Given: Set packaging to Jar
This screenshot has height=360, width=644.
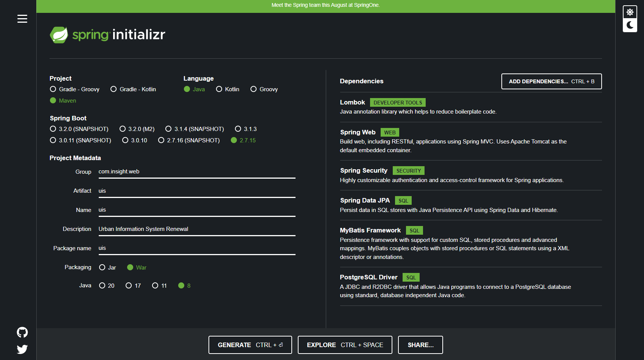Looking at the screenshot, I should (107, 268).
